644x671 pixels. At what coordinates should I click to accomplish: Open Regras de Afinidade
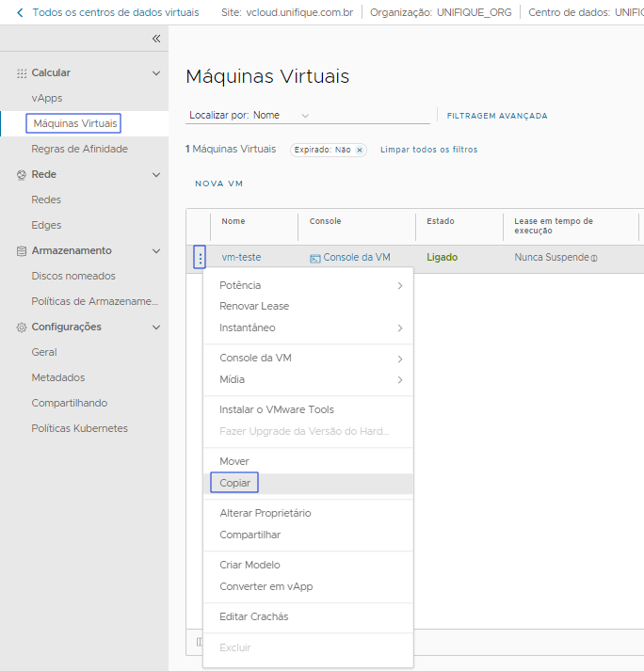[x=80, y=150]
